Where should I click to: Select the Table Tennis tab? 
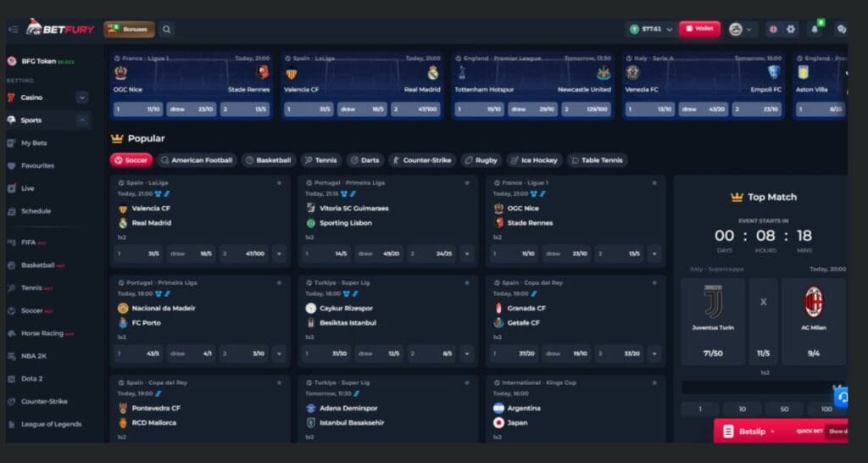click(x=598, y=160)
